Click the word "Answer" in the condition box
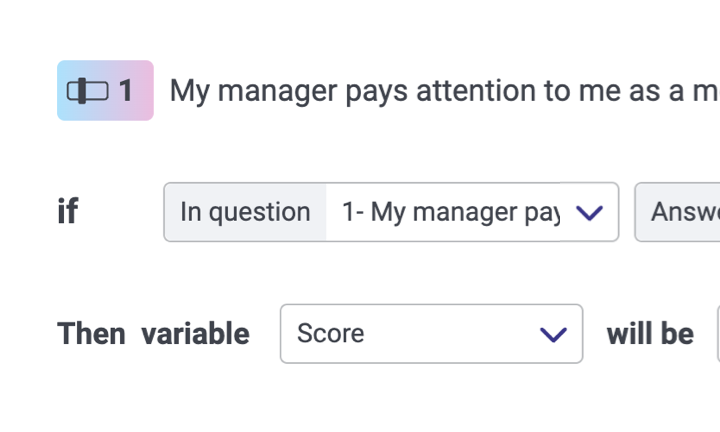 [684, 212]
